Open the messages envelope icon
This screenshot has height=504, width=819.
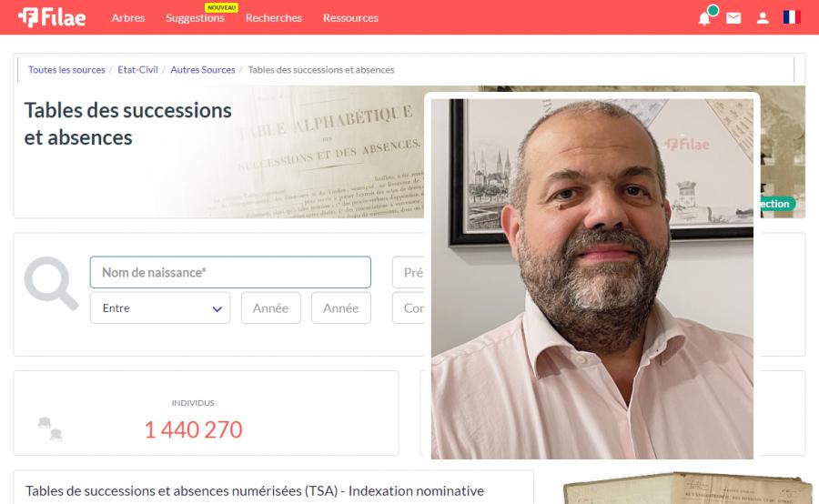click(733, 18)
